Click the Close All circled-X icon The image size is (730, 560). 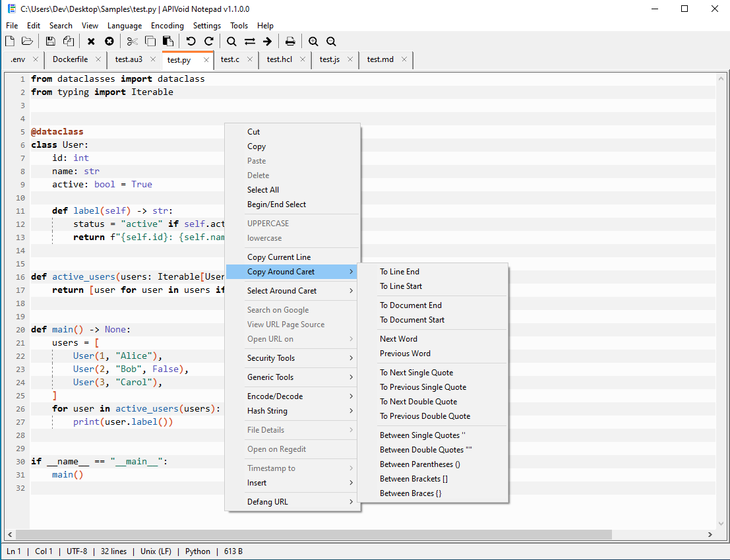pos(109,42)
